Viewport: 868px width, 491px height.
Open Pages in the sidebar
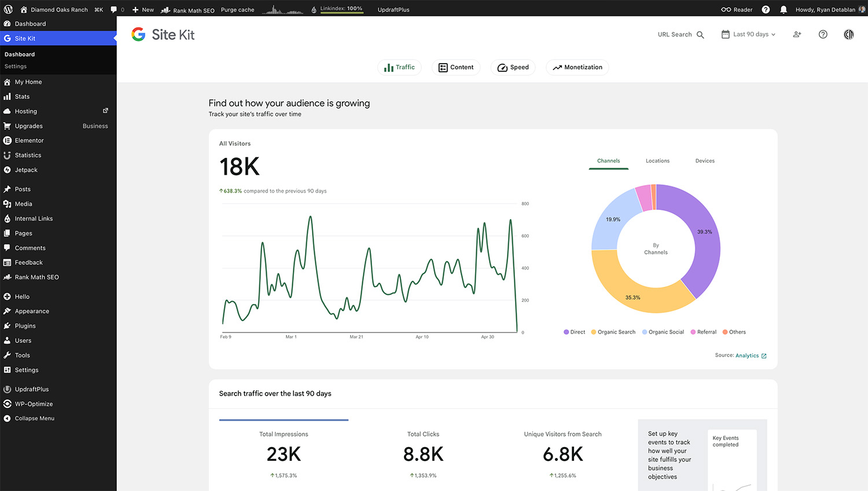click(58, 233)
